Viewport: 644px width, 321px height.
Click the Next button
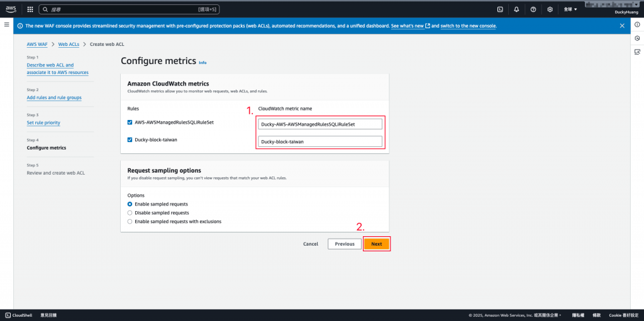(377, 244)
